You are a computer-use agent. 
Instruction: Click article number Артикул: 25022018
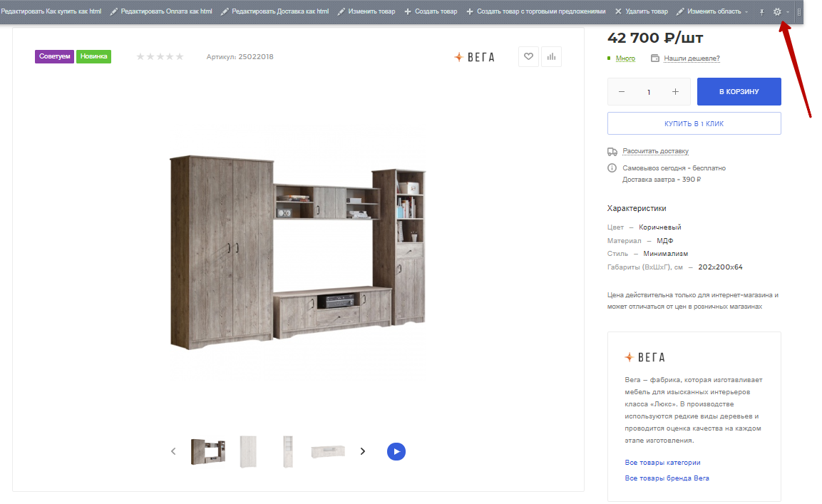coord(240,56)
